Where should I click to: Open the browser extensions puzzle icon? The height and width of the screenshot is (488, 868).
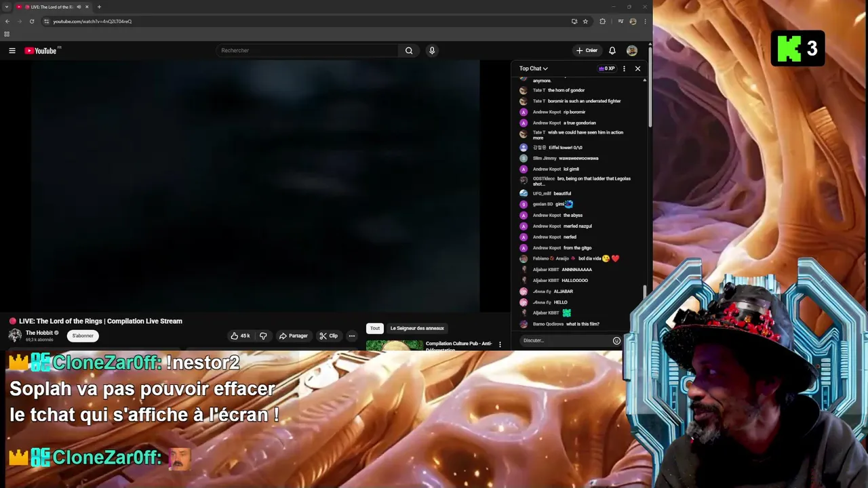pyautogui.click(x=602, y=21)
